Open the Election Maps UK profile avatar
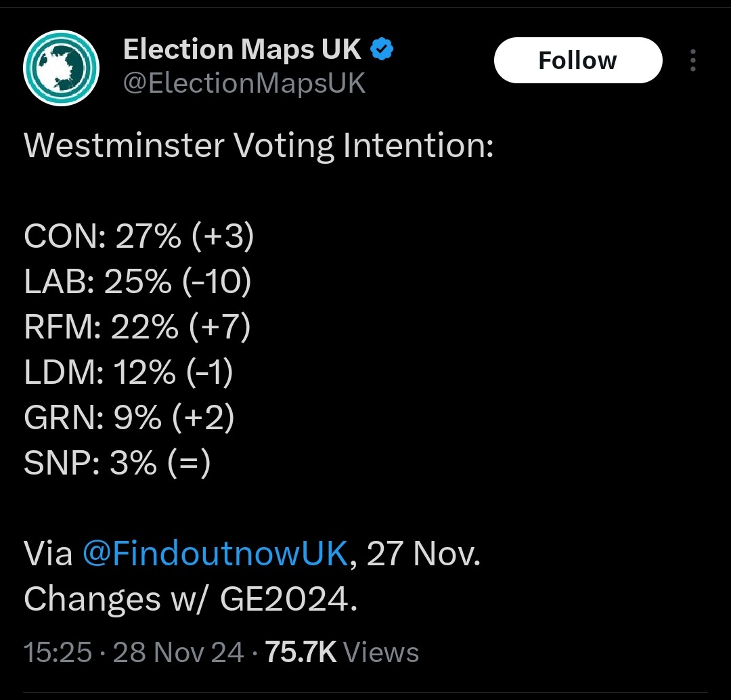Image resolution: width=731 pixels, height=700 pixels. 62,68
